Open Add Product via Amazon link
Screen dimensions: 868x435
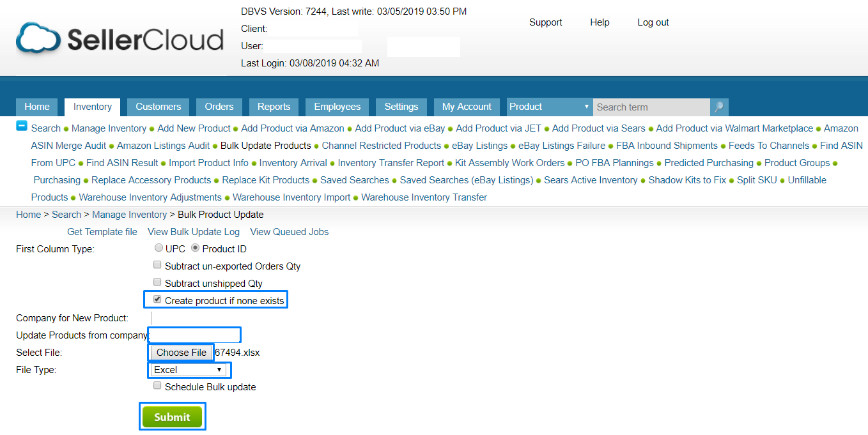click(x=293, y=128)
